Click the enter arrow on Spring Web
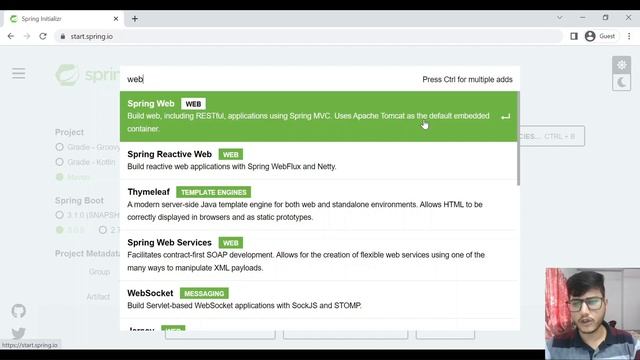640x360 pixels. 505,117
